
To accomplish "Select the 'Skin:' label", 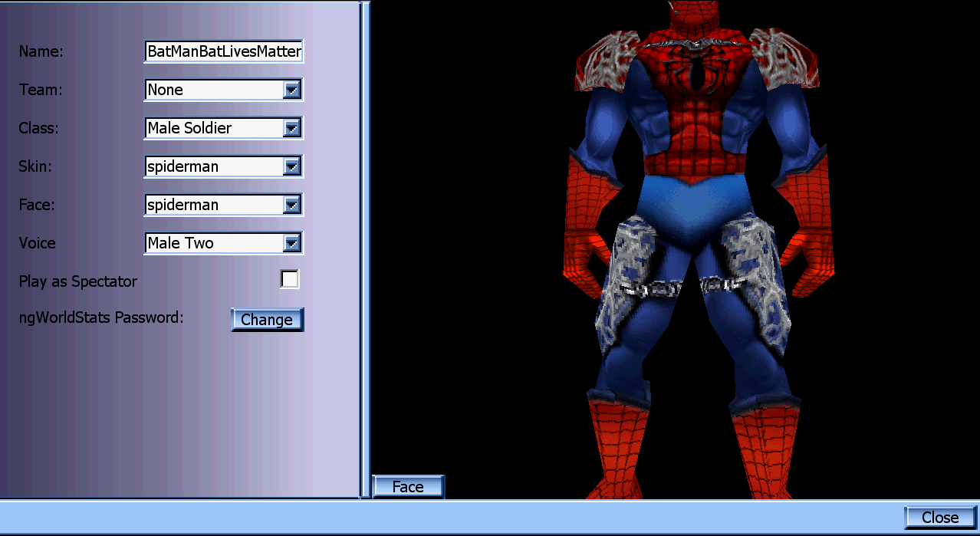I will (37, 166).
